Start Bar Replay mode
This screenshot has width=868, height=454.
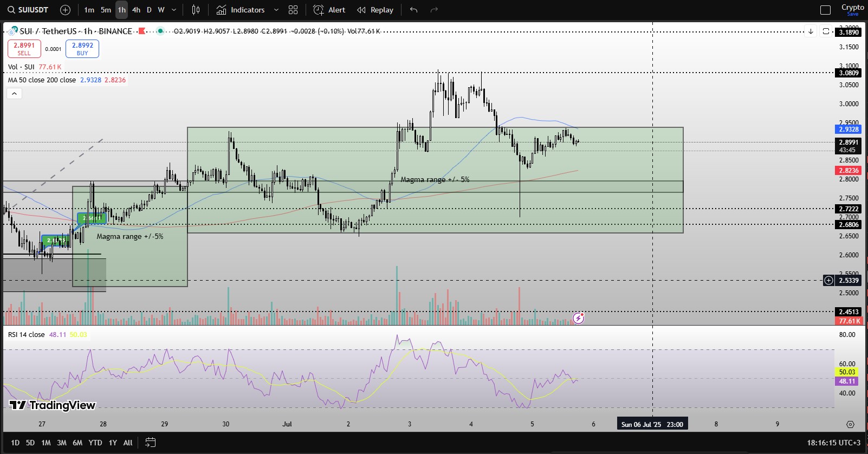(375, 10)
